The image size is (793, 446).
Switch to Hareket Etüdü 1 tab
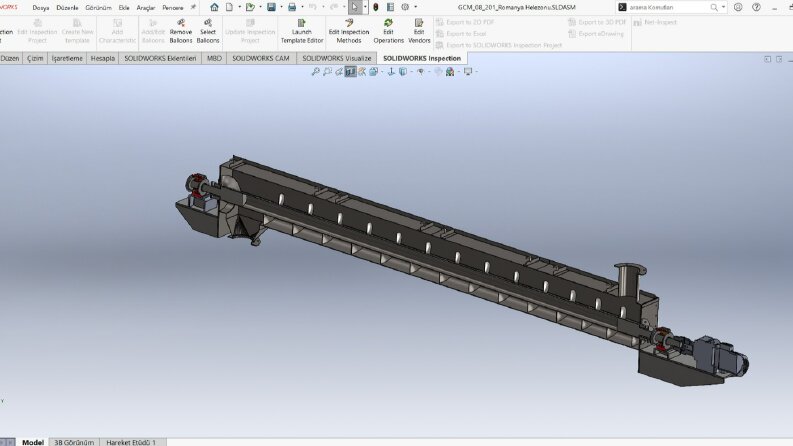click(131, 442)
